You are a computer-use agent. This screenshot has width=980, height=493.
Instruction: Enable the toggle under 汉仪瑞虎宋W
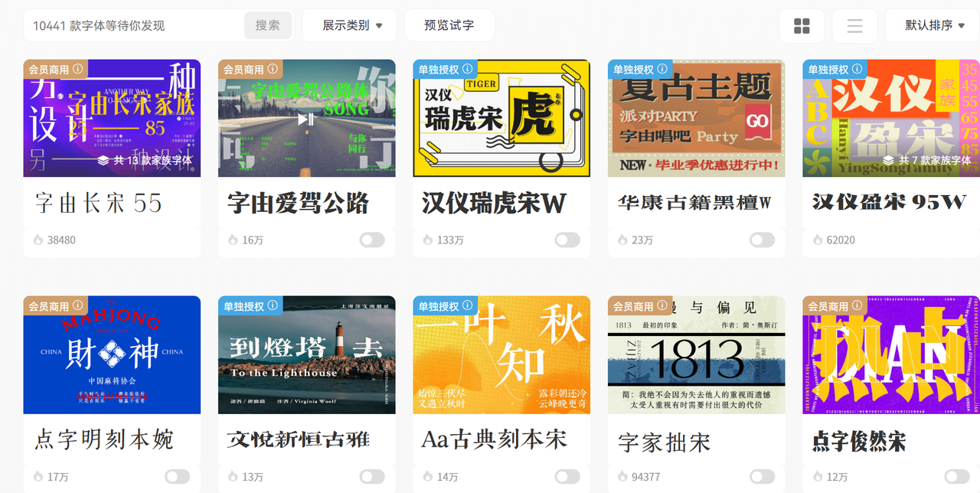(567, 240)
